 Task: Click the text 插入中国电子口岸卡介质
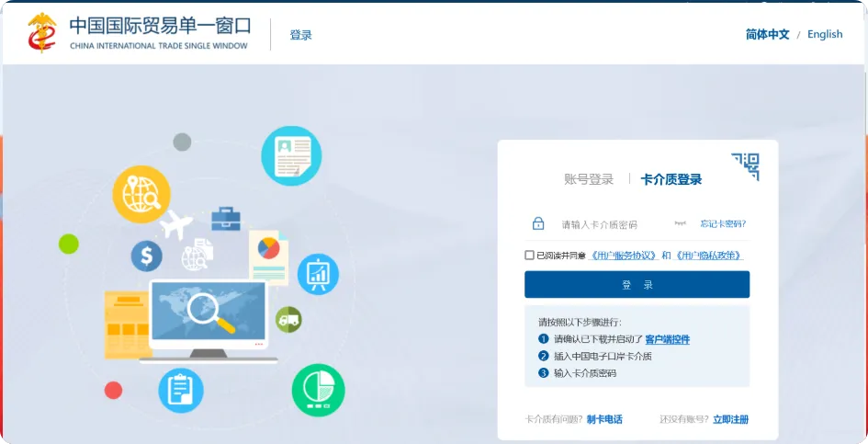pyautogui.click(x=603, y=357)
